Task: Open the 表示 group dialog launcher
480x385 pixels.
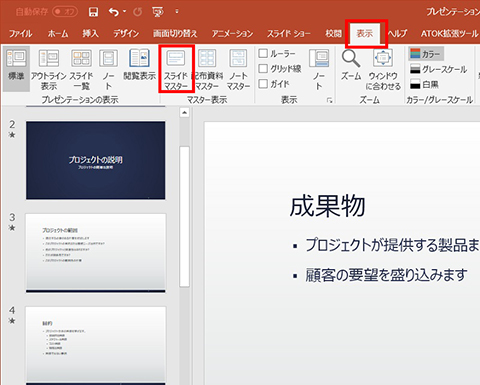Action: coord(329,100)
